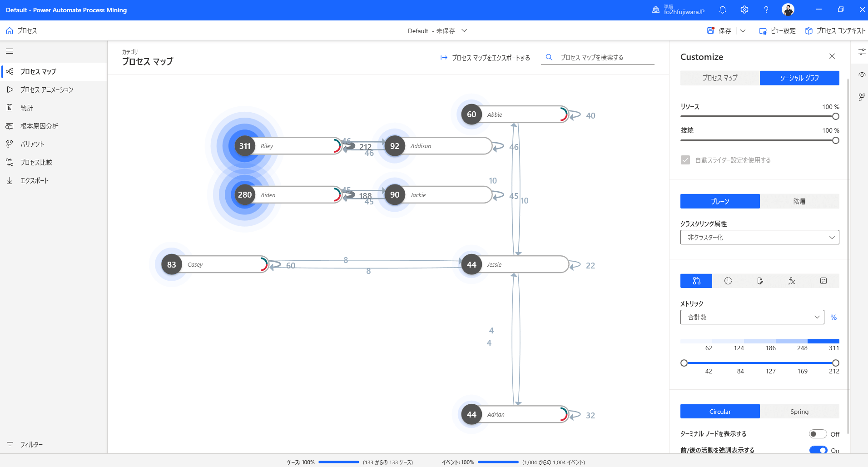This screenshot has height=467, width=868.
Task: Open the バリアント view
Action: click(32, 144)
